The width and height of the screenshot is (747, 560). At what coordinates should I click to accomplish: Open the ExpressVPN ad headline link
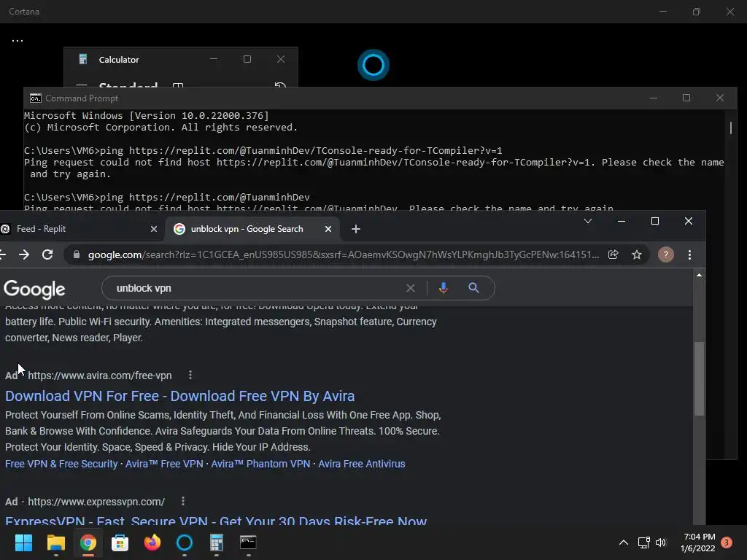pyautogui.click(x=216, y=520)
